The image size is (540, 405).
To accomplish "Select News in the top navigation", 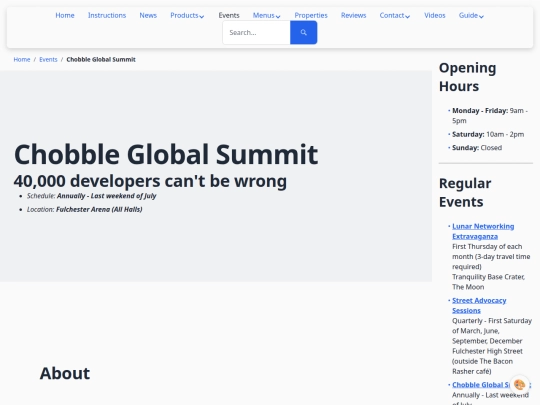I will pos(148,15).
